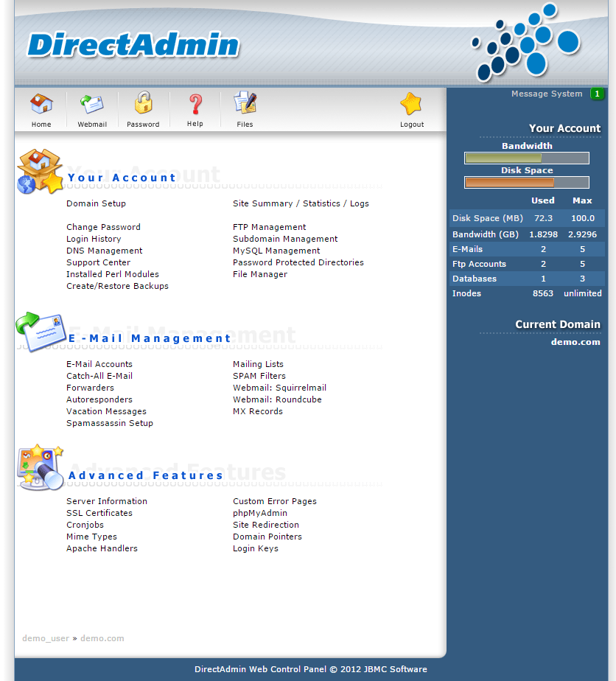
Task: Click the E-Mail Management section heading
Action: [x=150, y=338]
